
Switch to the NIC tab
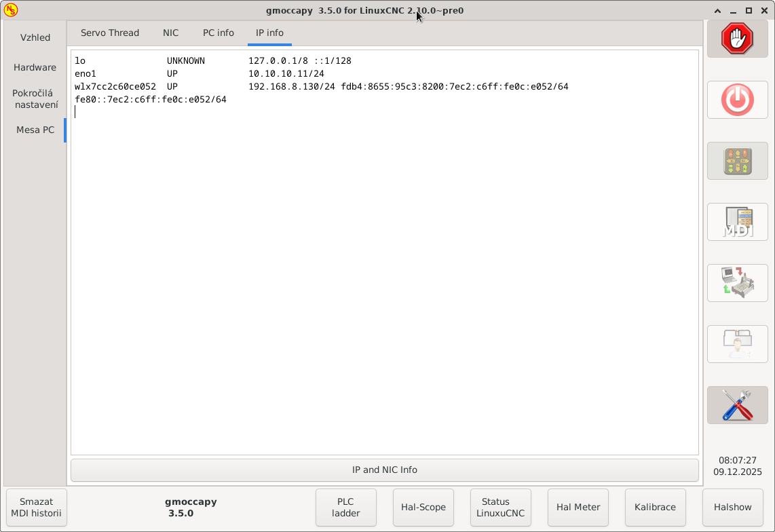point(170,33)
